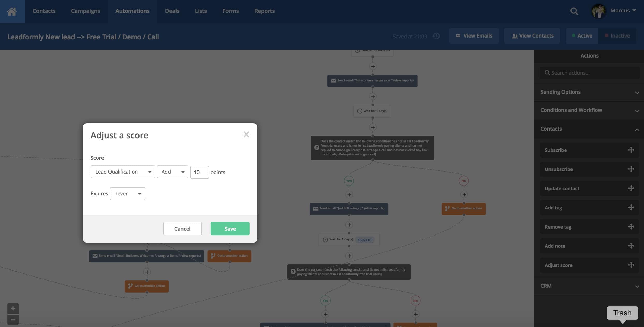This screenshot has height=327, width=644.
Task: Add step under the lower No branch
Action: tap(416, 314)
